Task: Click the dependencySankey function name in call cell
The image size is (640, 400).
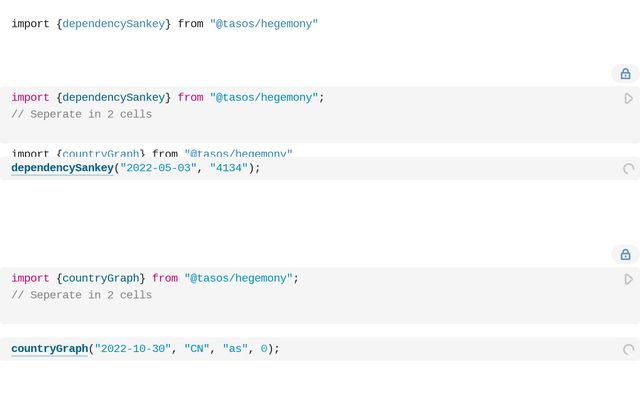Action: [62, 168]
